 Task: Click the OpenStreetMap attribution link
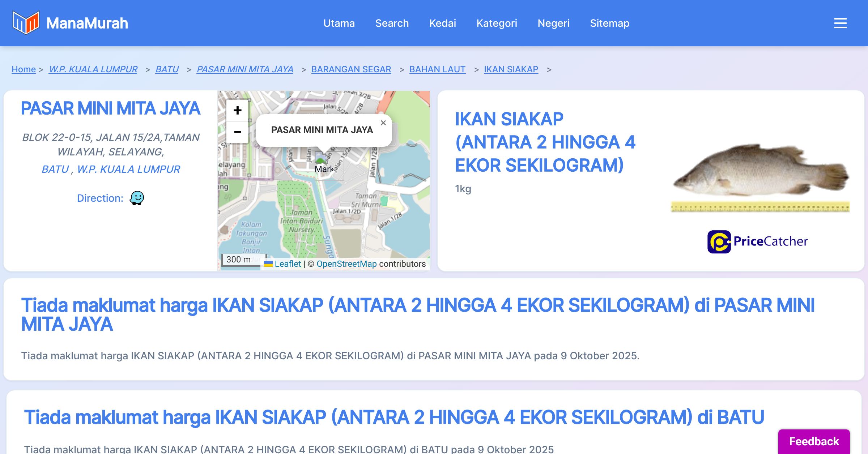pos(346,264)
